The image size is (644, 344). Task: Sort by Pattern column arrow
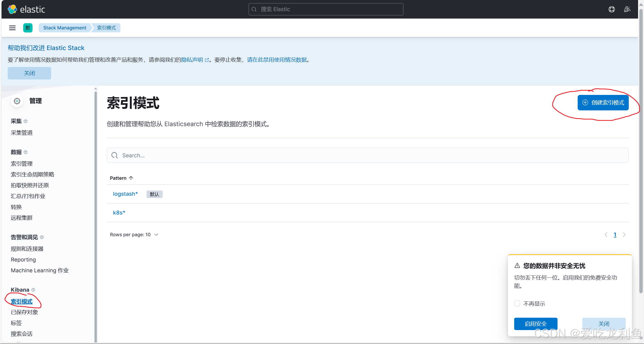coord(131,178)
